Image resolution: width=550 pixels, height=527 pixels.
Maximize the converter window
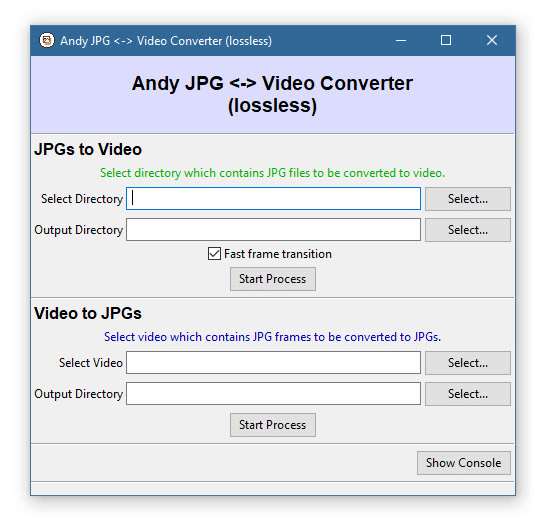point(446,40)
